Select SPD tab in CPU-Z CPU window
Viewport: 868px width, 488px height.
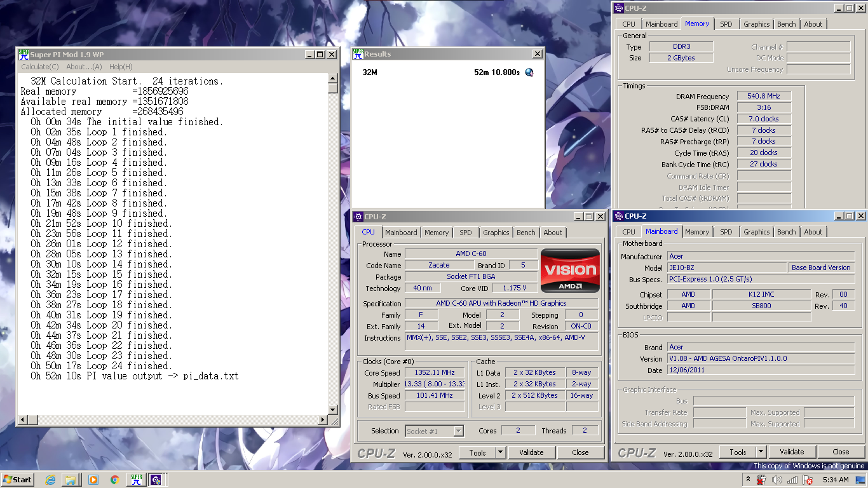[x=466, y=233]
